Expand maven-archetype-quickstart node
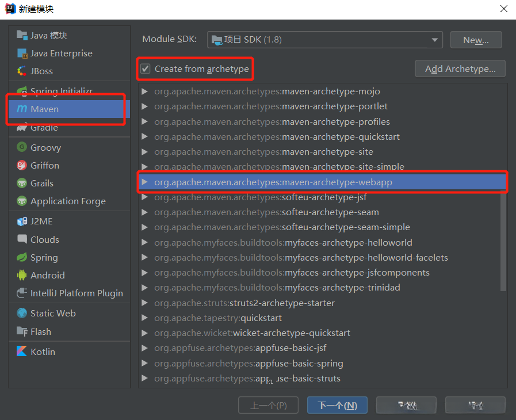Screen dimensions: 516x420 coord(144,136)
